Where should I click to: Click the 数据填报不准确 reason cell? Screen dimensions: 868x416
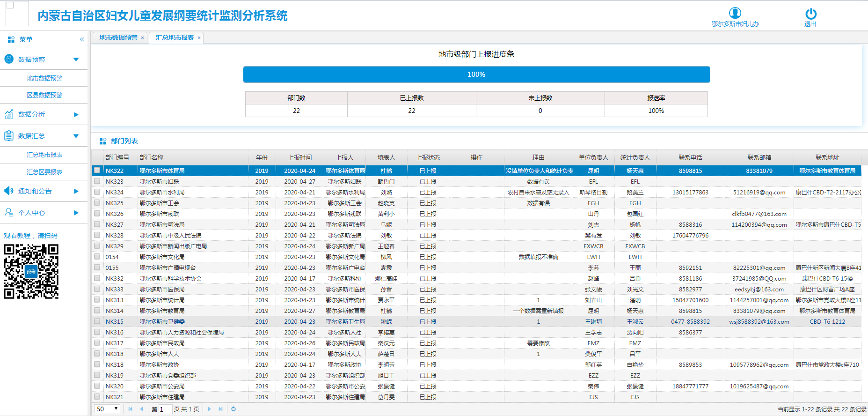(538, 257)
